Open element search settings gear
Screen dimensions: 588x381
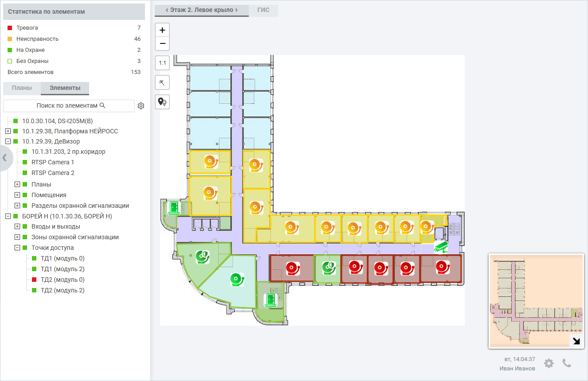coord(141,106)
